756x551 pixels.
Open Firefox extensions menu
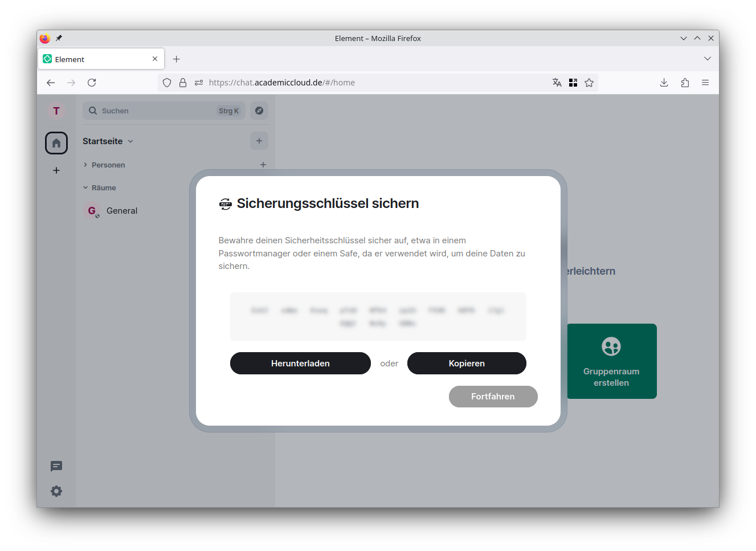click(685, 83)
